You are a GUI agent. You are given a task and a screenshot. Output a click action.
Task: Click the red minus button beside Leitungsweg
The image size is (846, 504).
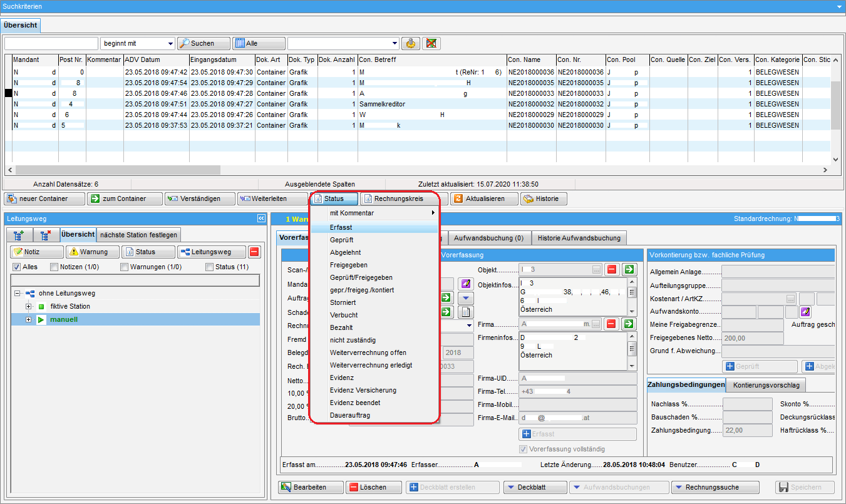(254, 252)
